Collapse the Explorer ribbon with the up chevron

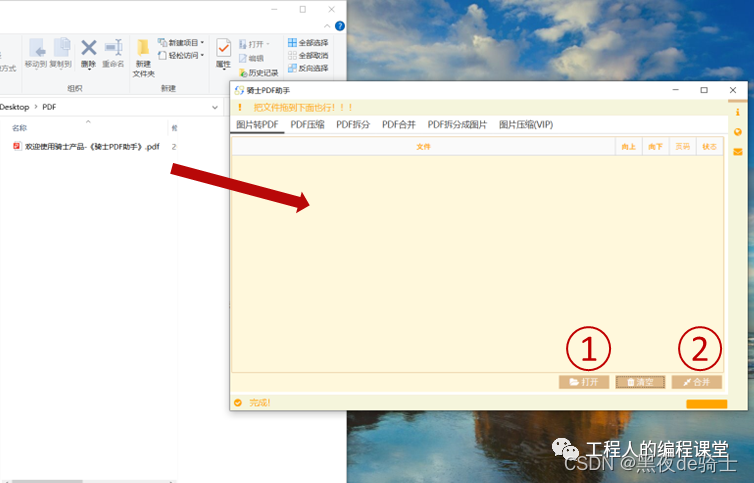[327, 26]
